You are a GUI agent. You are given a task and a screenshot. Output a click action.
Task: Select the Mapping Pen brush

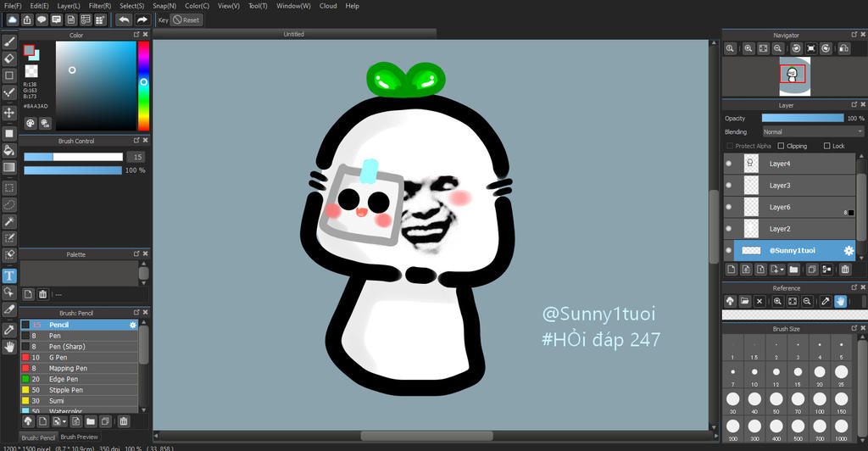point(79,369)
